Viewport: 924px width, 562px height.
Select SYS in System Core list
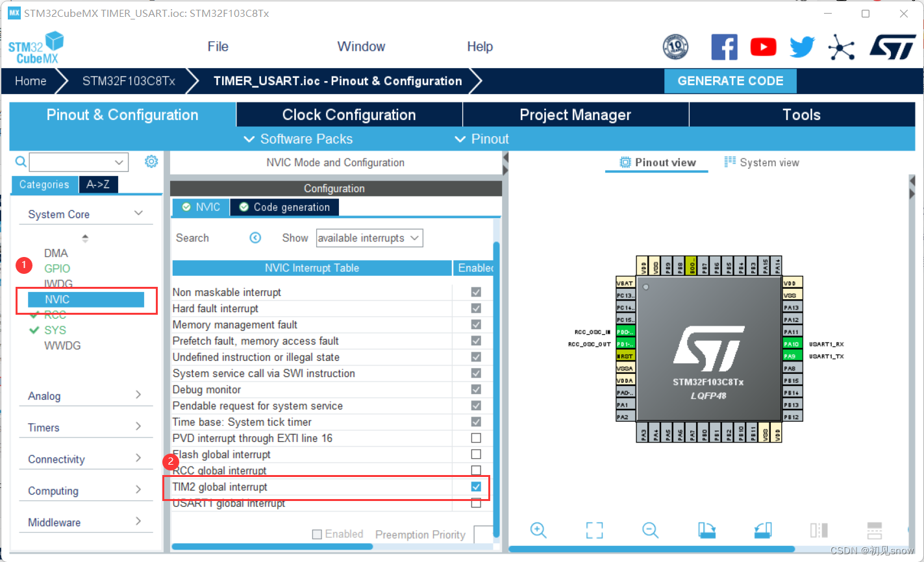pyautogui.click(x=55, y=330)
